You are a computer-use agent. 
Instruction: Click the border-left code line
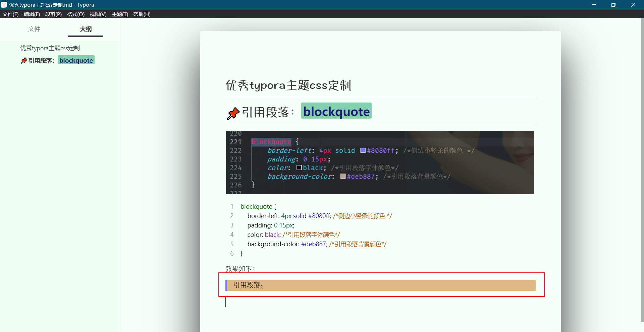tap(320, 216)
